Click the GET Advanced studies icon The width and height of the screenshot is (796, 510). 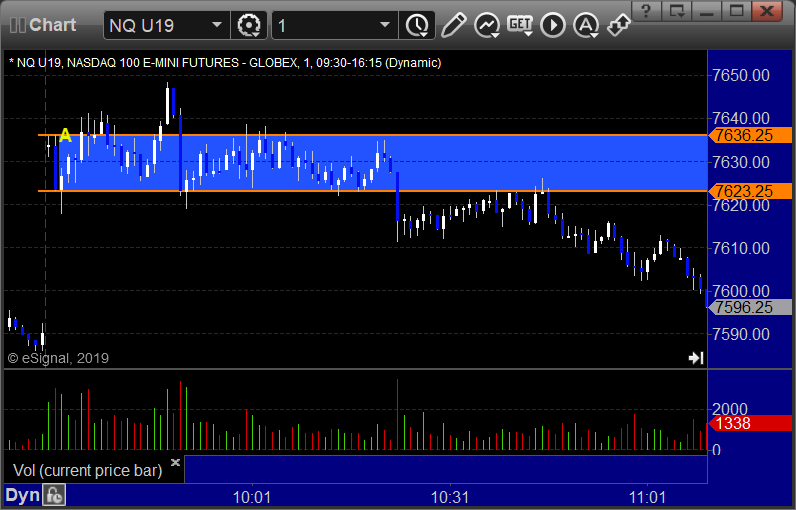[x=520, y=25]
